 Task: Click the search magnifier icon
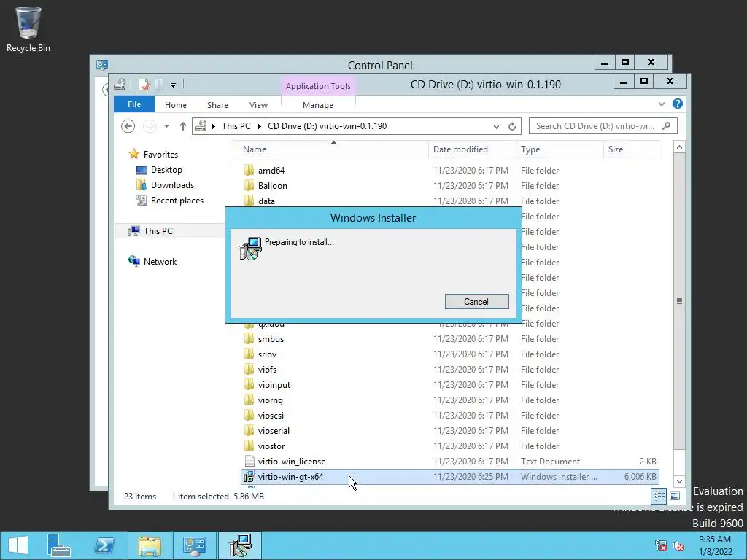[667, 125]
